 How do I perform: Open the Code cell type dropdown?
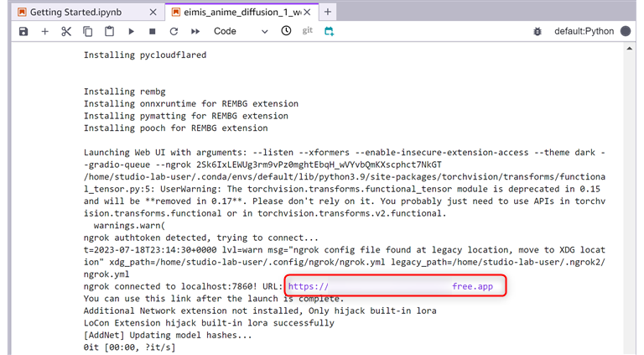coord(241,31)
